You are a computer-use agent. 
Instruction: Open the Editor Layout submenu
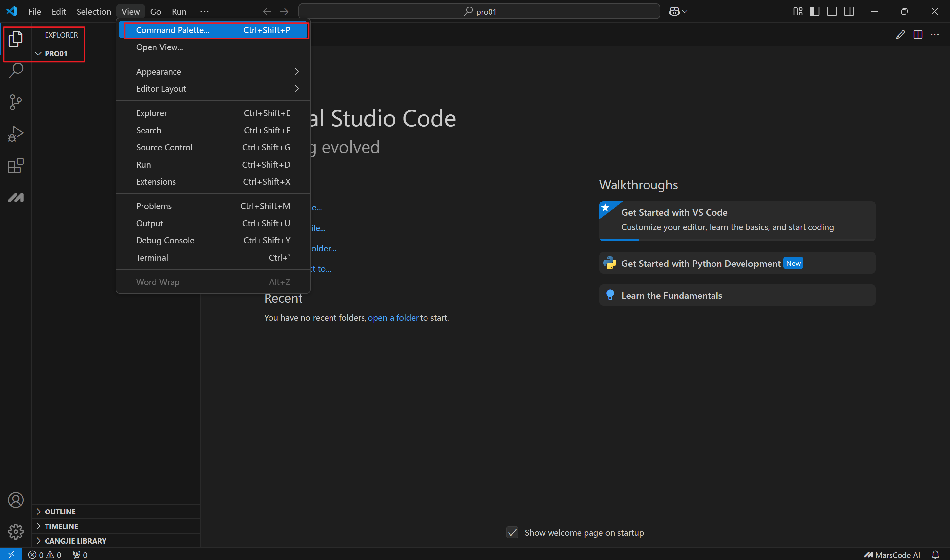click(213, 89)
